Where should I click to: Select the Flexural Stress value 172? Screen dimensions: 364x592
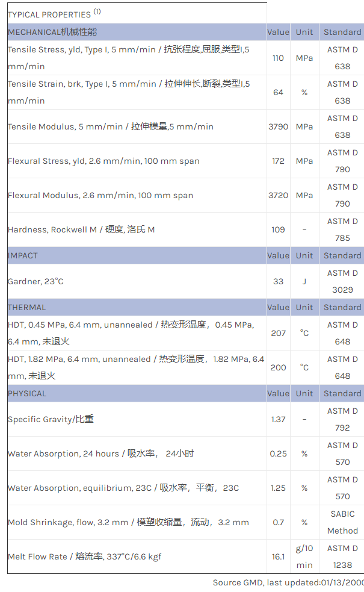click(x=278, y=161)
